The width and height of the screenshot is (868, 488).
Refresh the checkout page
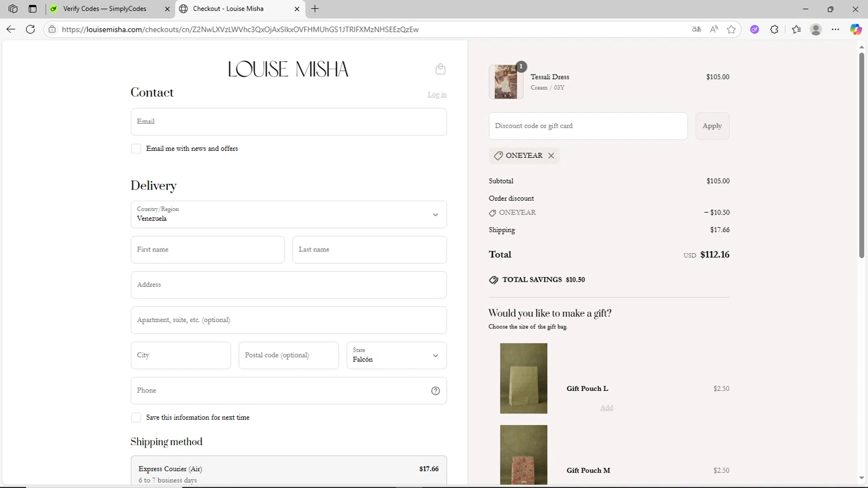(31, 29)
